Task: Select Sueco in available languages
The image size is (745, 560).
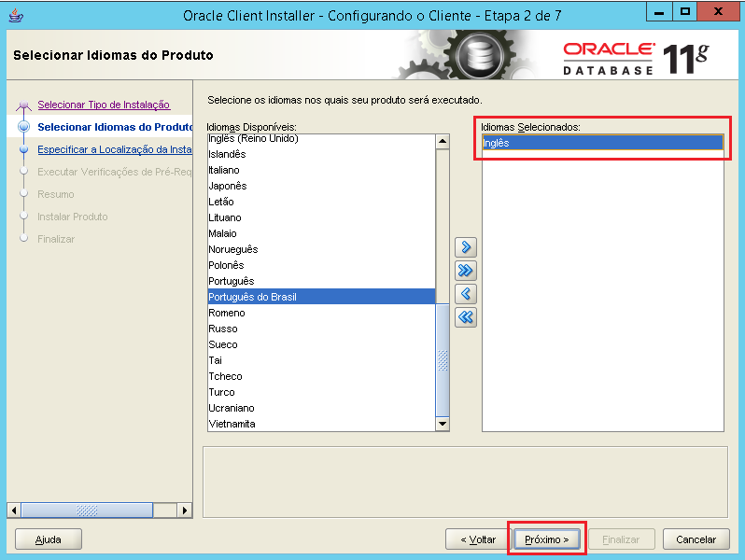Action: [x=321, y=344]
